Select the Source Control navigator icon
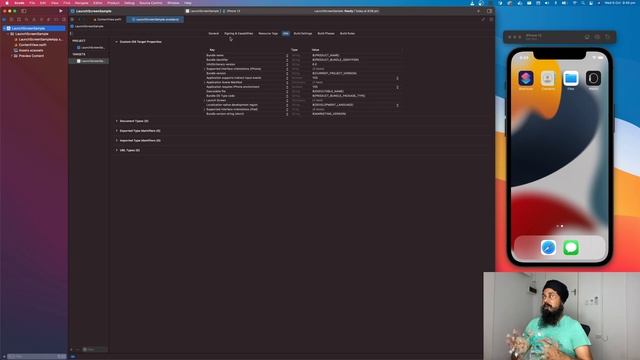The width and height of the screenshot is (640, 360). point(11,19)
